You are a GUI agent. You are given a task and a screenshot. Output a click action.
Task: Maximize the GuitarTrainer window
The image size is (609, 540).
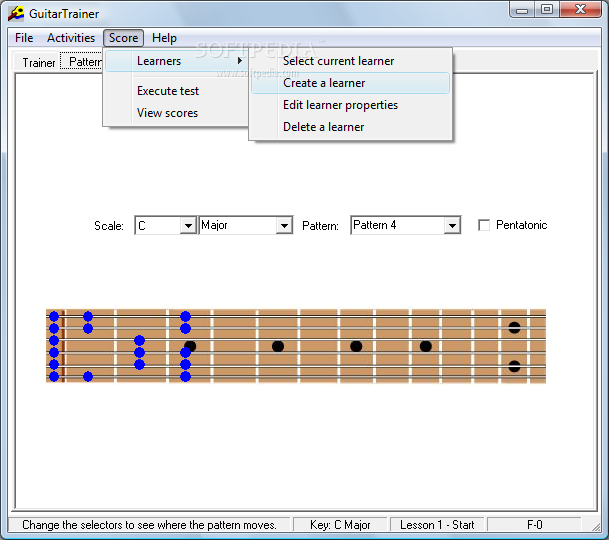[x=547, y=9]
